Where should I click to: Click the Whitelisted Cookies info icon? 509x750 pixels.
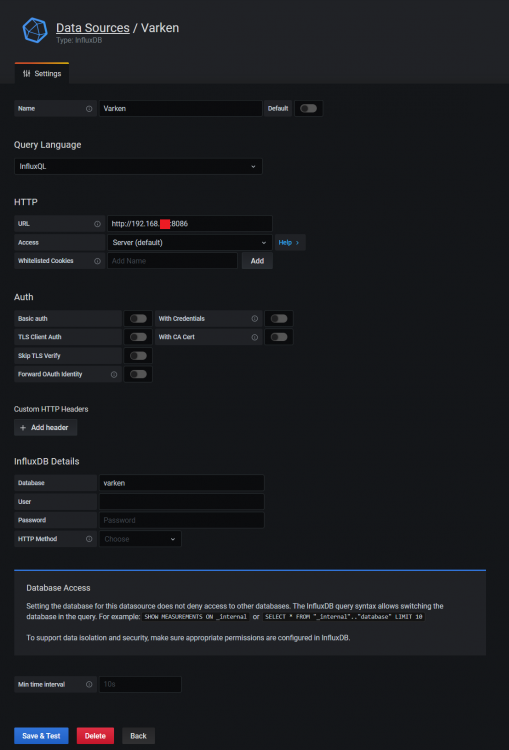(97, 261)
